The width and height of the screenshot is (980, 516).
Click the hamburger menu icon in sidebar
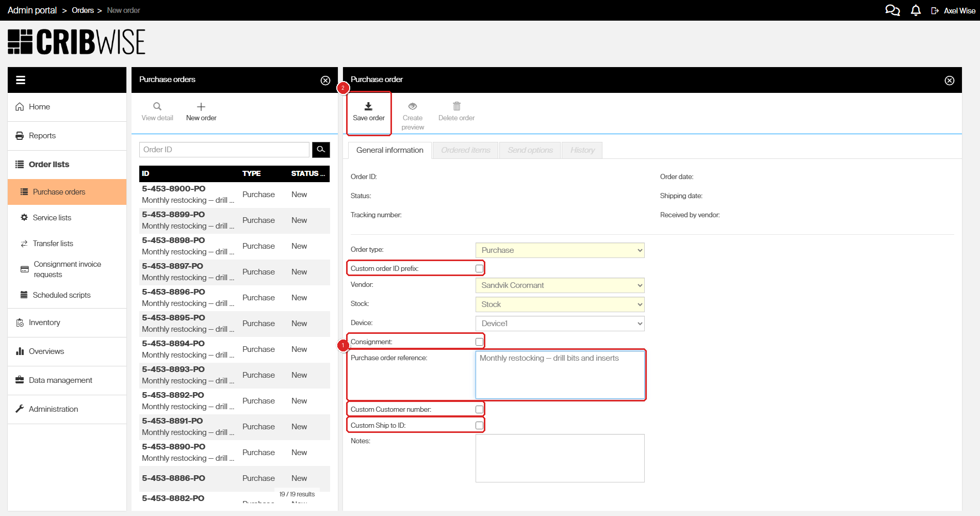[x=21, y=80]
